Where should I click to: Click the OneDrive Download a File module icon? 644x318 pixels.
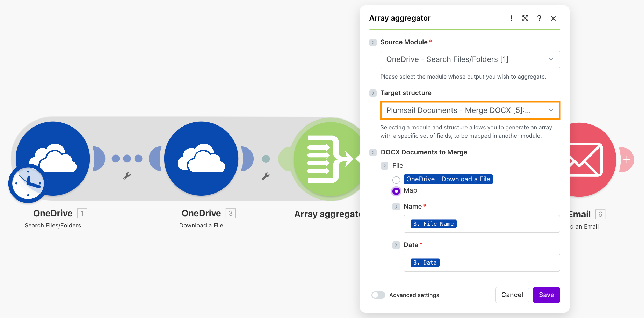click(x=201, y=158)
